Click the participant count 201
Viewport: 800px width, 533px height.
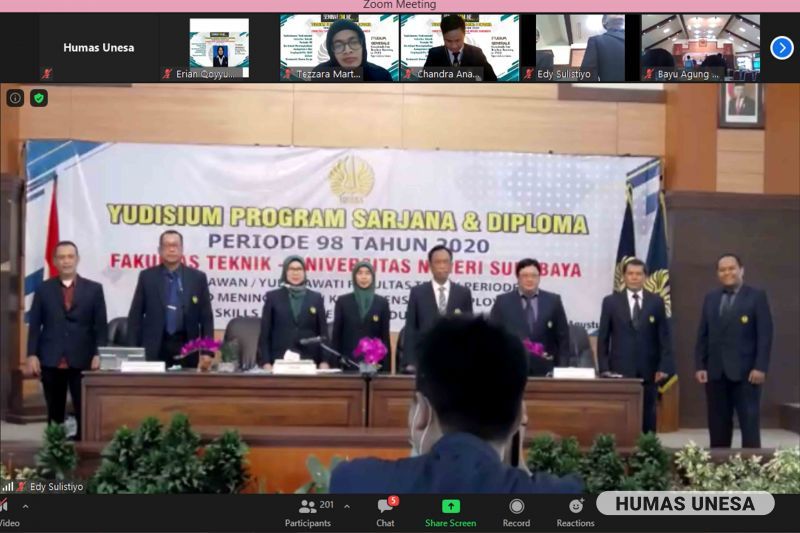click(327, 504)
